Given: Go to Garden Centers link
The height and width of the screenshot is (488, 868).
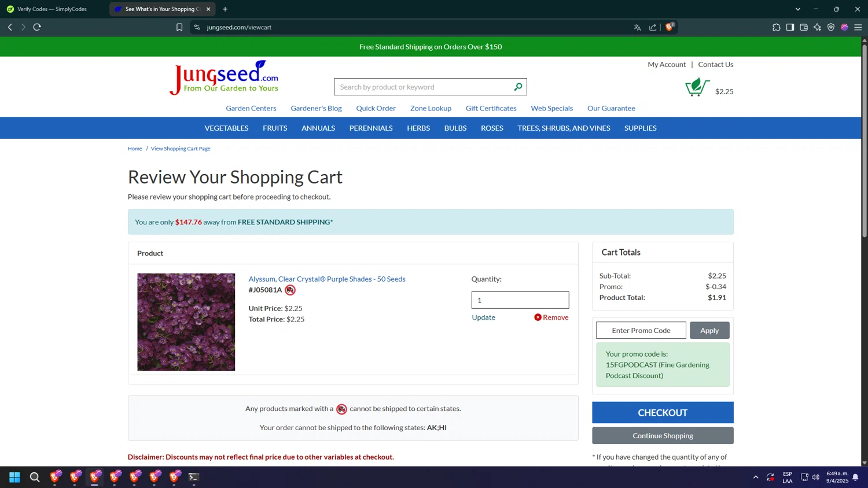Looking at the screenshot, I should (251, 108).
